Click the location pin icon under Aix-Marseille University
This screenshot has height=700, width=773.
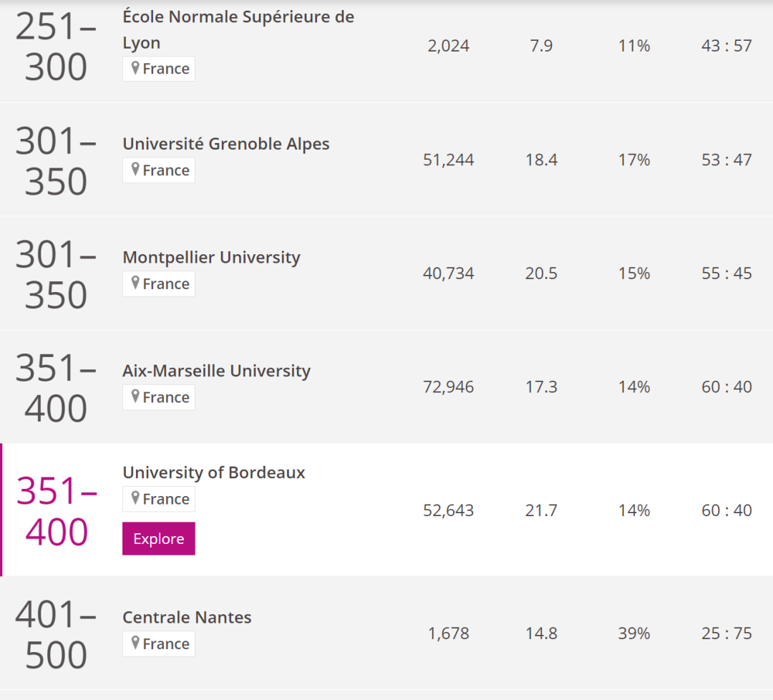(135, 397)
